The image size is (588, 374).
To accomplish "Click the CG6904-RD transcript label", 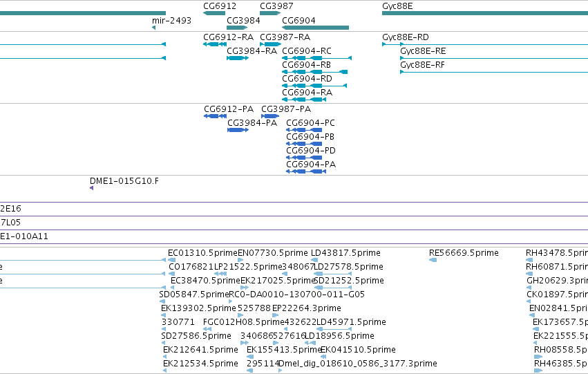I will [x=307, y=79].
